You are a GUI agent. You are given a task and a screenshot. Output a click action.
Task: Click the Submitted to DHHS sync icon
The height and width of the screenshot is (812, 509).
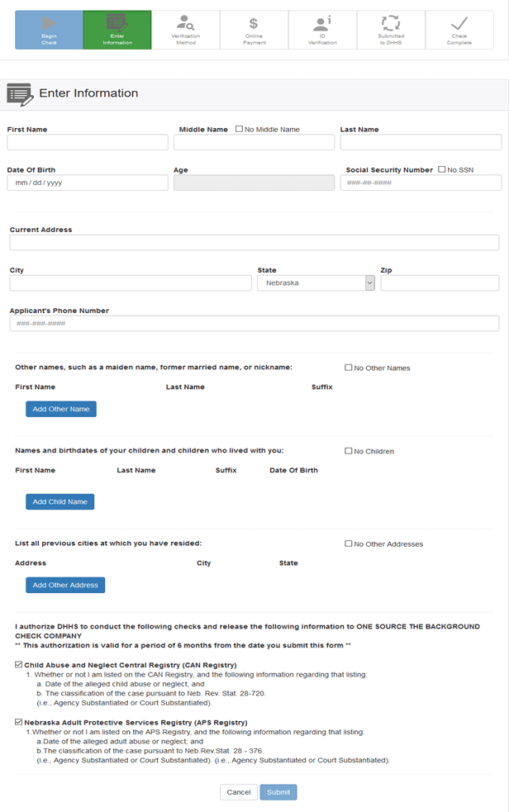[x=391, y=22]
